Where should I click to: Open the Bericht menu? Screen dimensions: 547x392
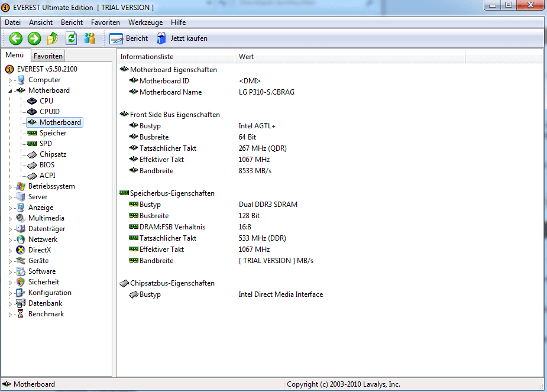[x=72, y=22]
